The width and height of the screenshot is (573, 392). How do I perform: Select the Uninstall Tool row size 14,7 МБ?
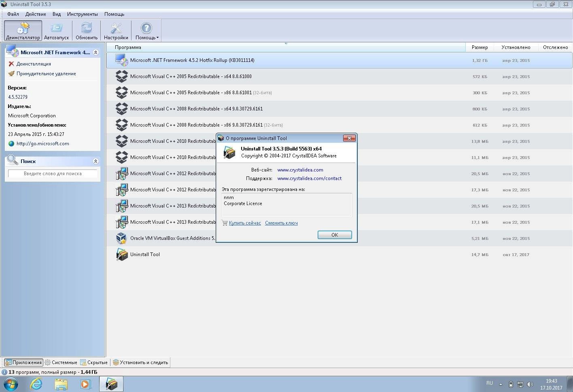tap(480, 255)
